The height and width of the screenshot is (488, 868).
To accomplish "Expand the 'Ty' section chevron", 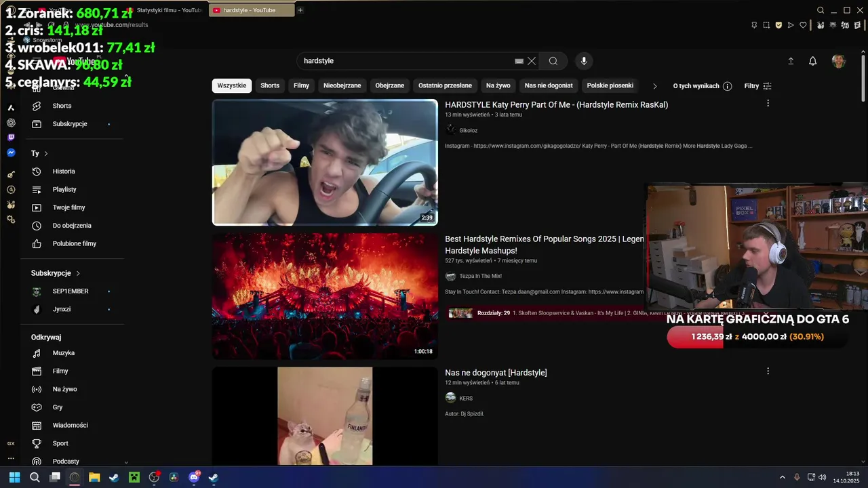I will coord(46,154).
